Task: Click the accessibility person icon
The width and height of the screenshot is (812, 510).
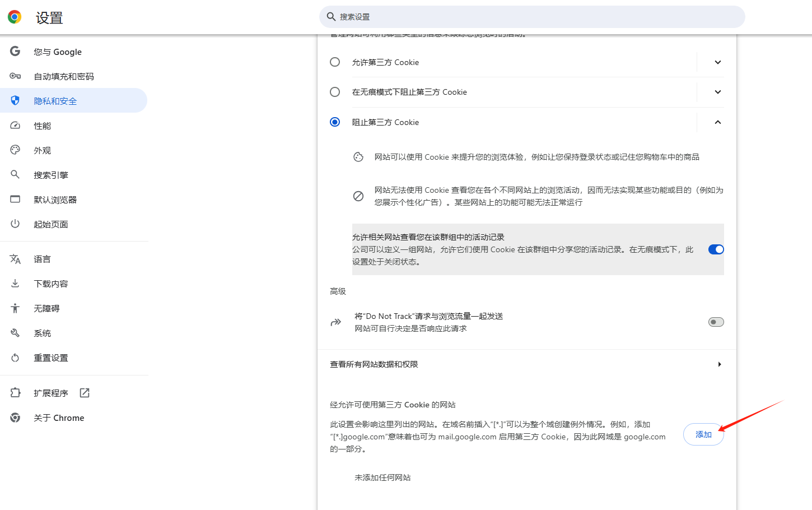Action: coord(15,308)
